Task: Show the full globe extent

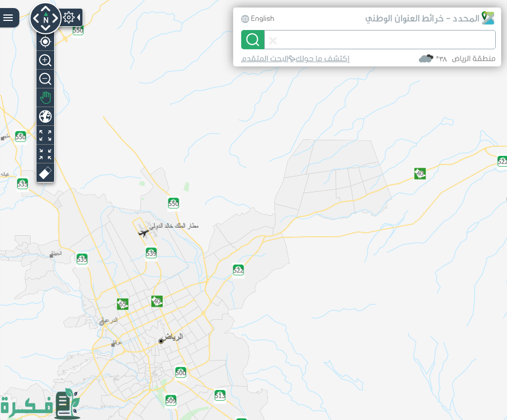Action: click(x=45, y=116)
